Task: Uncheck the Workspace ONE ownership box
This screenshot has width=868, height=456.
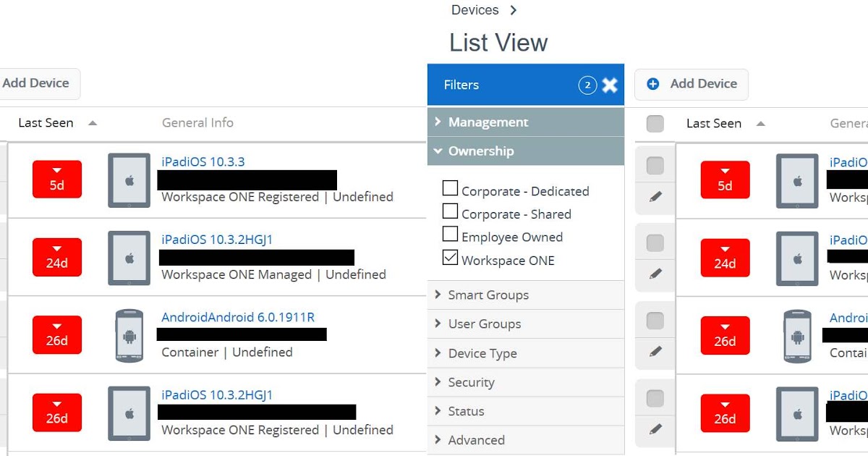Action: pos(450,258)
